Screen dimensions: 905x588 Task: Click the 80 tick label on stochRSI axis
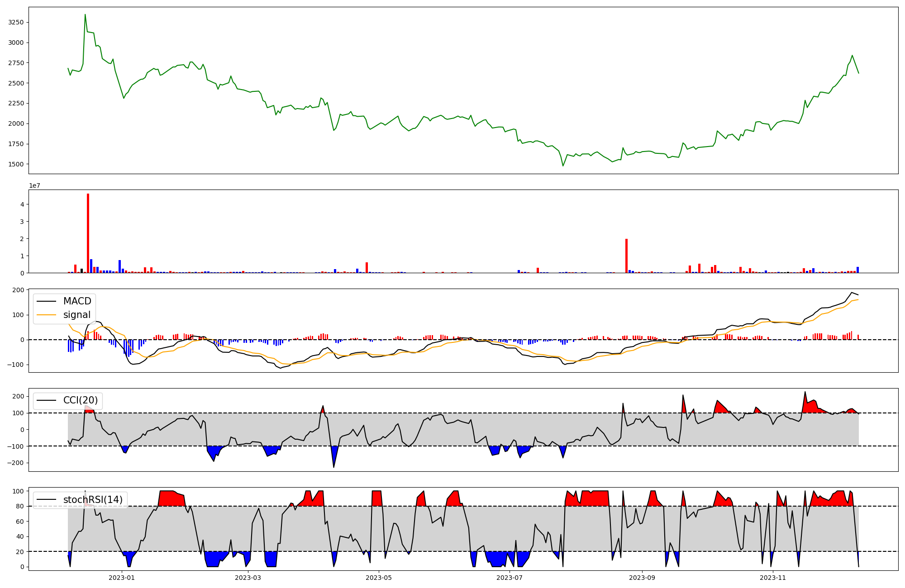[20, 506]
